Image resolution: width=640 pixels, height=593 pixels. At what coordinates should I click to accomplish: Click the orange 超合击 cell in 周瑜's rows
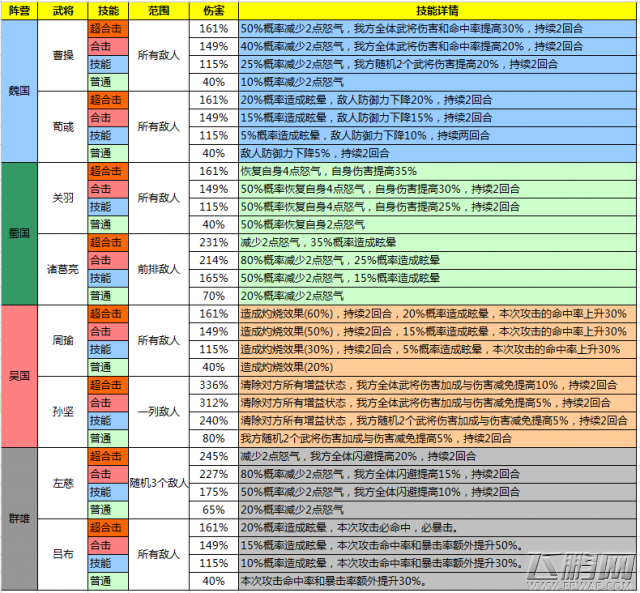(x=108, y=314)
